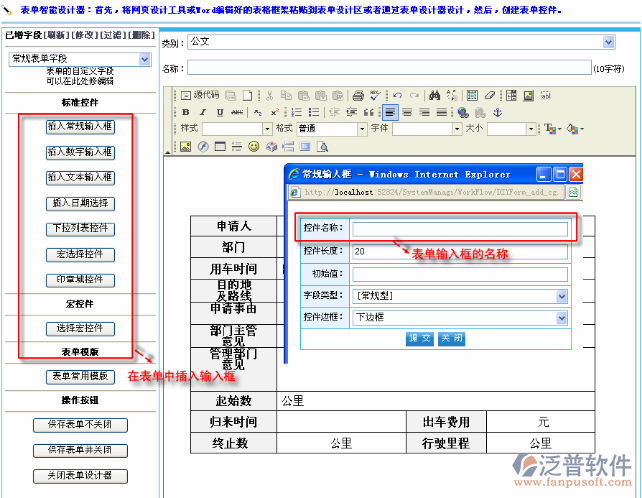Image resolution: width=642 pixels, height=498 pixels.
Task: Click the insert image icon
Action: point(185,146)
